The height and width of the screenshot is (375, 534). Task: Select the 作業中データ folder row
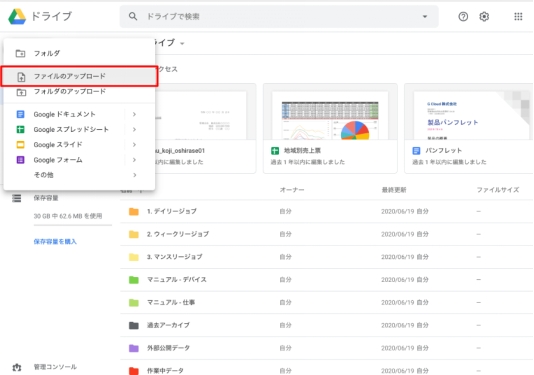click(327, 368)
